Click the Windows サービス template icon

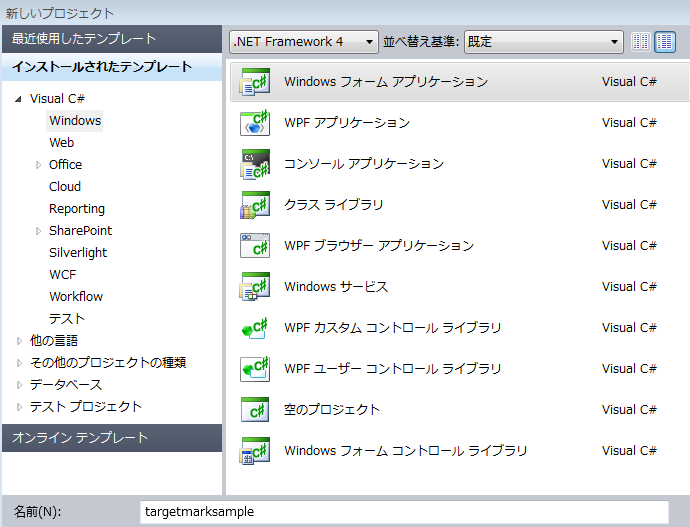(x=255, y=287)
